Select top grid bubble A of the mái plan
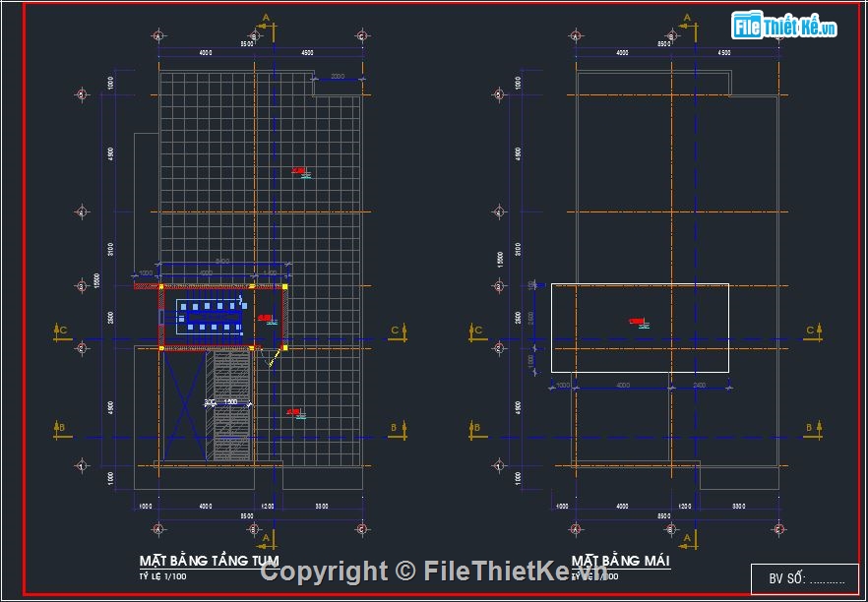 click(576, 36)
